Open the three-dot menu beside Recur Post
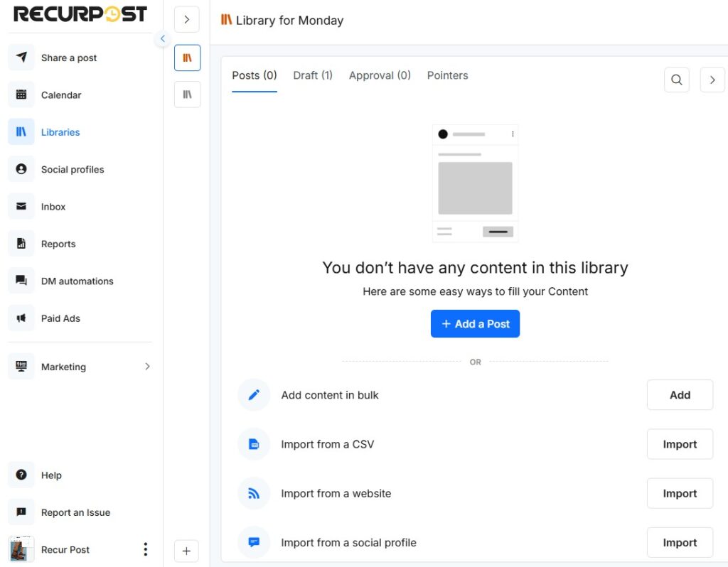The width and height of the screenshot is (728, 567). 146,549
